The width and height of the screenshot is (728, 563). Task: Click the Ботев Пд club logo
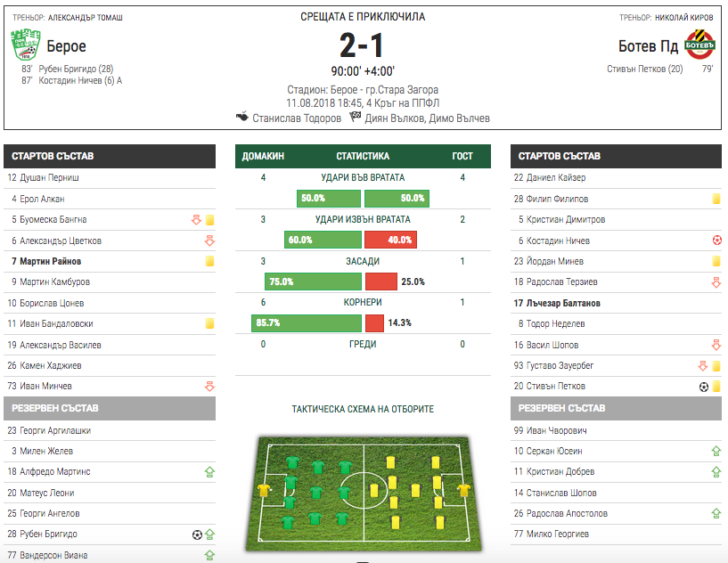pyautogui.click(x=699, y=45)
